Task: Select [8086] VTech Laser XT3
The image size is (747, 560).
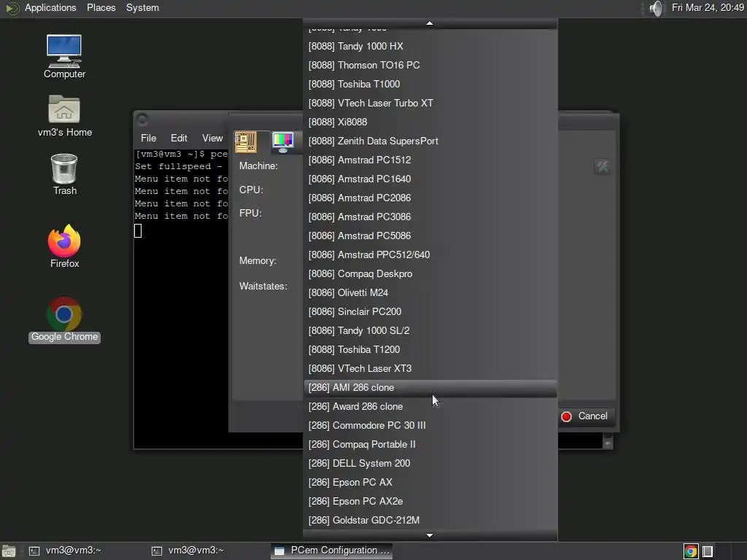Action: click(430, 368)
